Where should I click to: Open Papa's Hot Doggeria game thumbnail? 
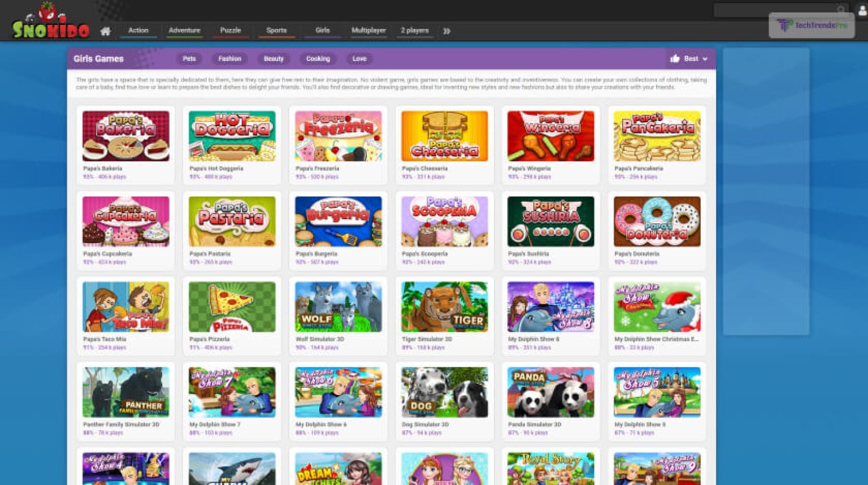232,136
